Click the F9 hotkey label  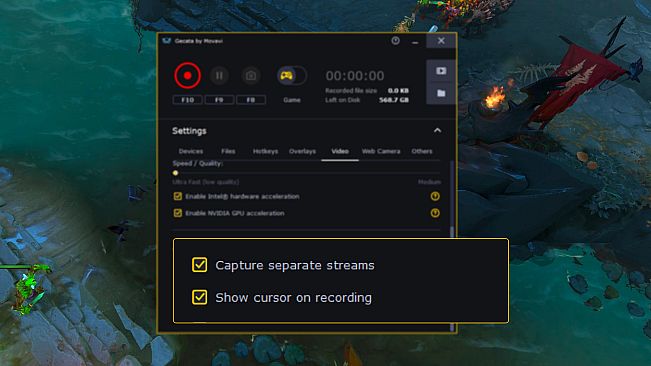219,100
